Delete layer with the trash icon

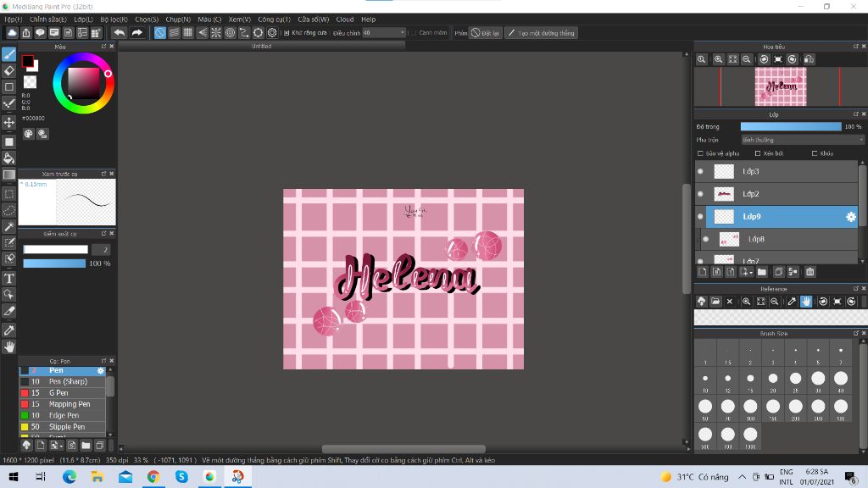[810, 272]
